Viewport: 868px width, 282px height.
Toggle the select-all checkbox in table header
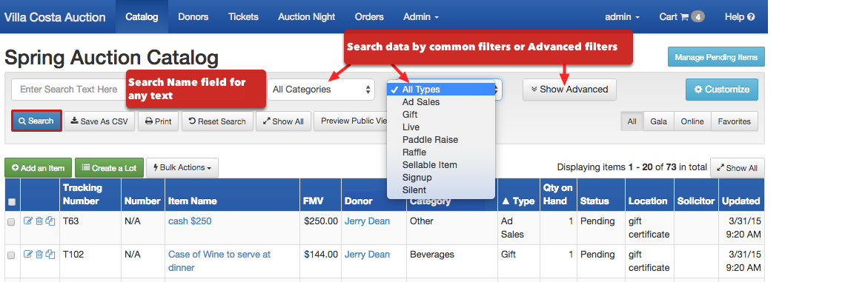coord(12,202)
